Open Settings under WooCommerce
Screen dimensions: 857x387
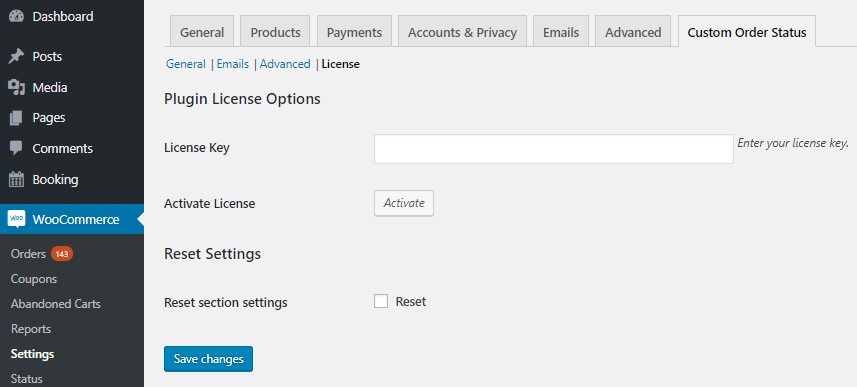pos(32,354)
